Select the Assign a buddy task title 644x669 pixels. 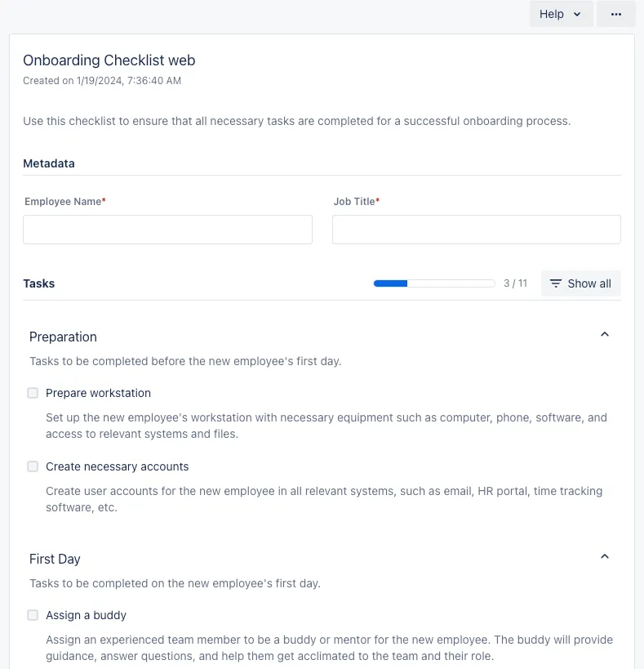coord(86,615)
